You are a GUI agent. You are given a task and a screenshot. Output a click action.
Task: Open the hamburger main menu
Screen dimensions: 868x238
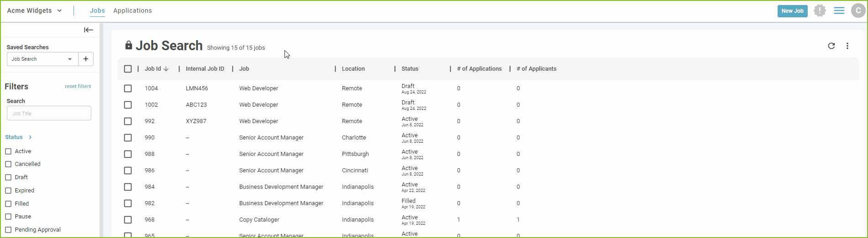point(839,10)
